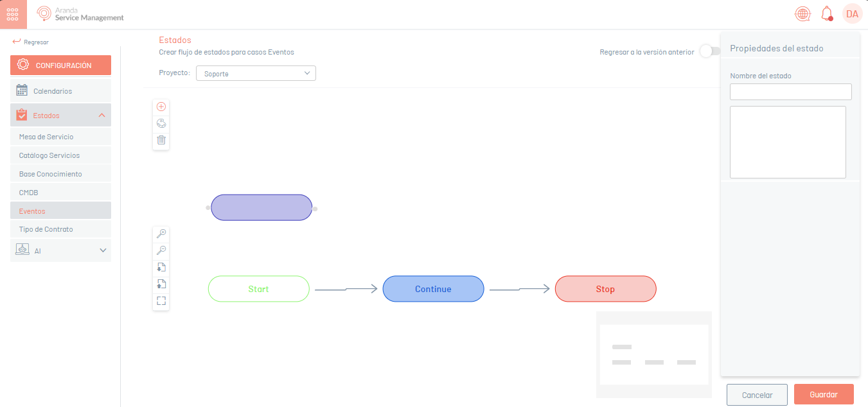Click the Guardar button
The height and width of the screenshot is (407, 868).
pyautogui.click(x=823, y=395)
